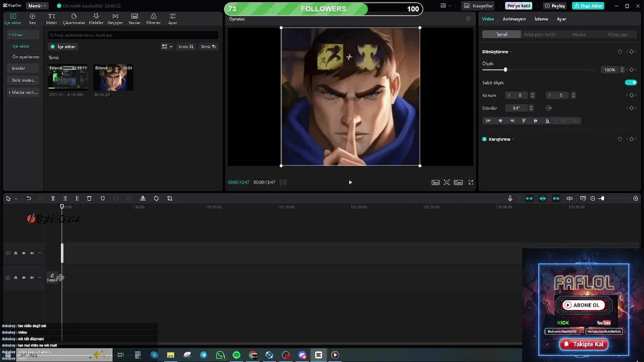This screenshot has height=362, width=644.
Task: Toggle the timeline auto snapping icon
Action: coord(542,199)
